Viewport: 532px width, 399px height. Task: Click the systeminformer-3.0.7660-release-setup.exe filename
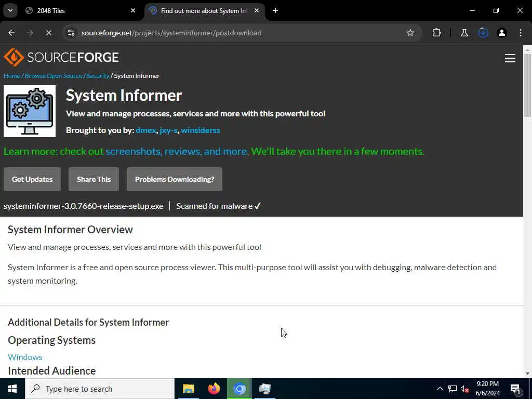[84, 206]
